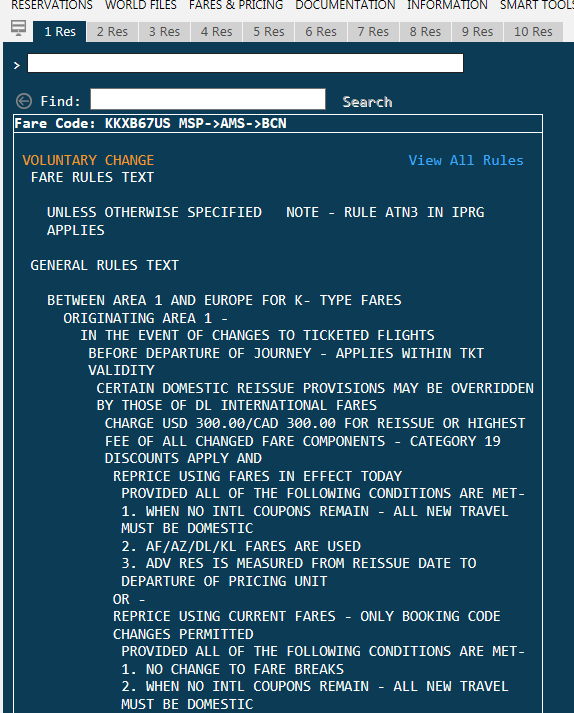The width and height of the screenshot is (574, 713).
Task: Switch to the 9 Res tab
Action: [x=477, y=31]
